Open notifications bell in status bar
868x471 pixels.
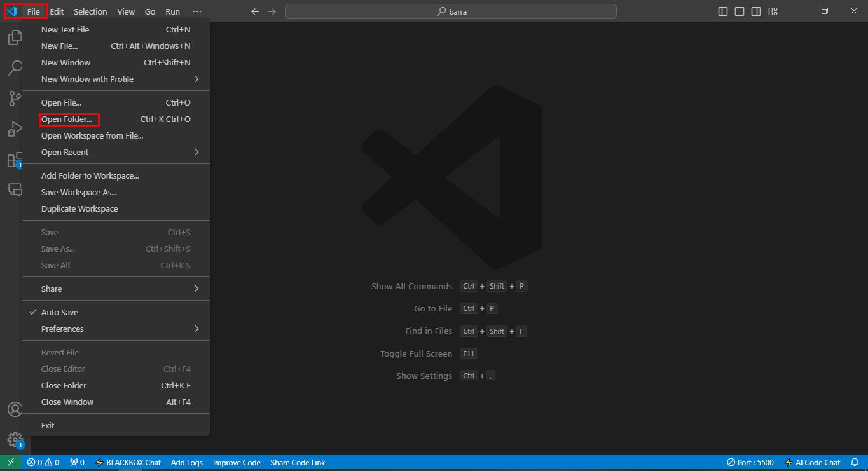coord(855,463)
